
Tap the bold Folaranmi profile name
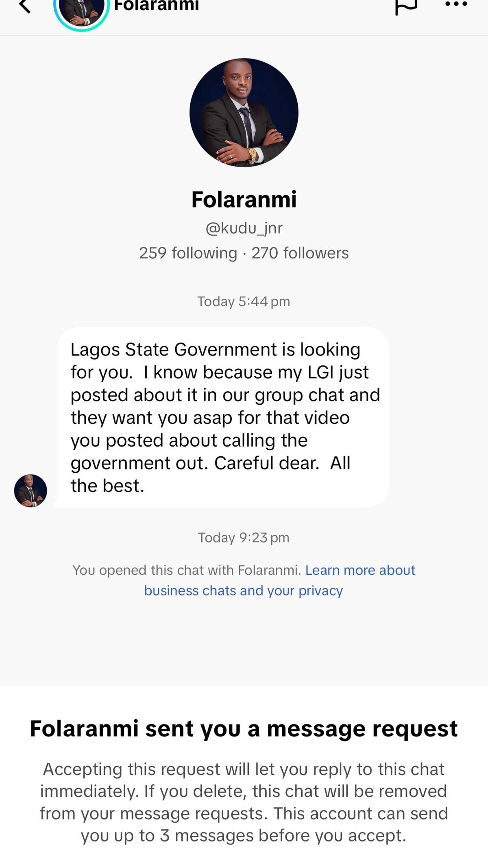pyautogui.click(x=244, y=199)
